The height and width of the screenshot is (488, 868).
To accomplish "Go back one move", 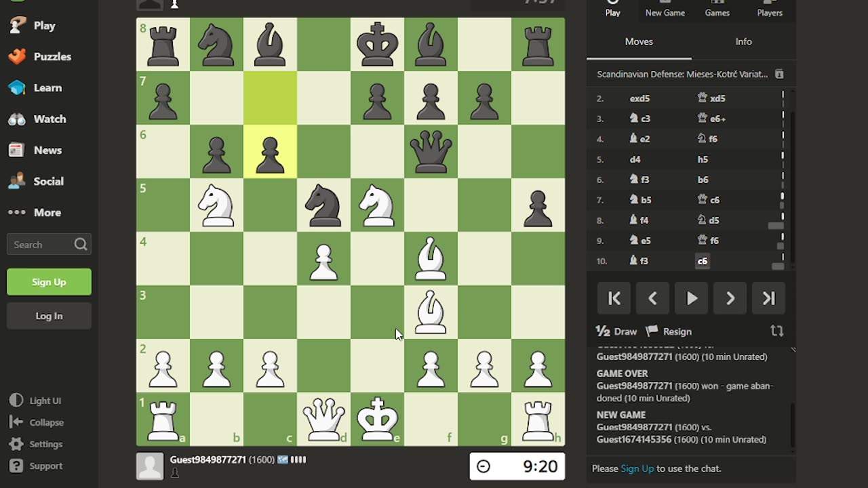I will tap(653, 298).
